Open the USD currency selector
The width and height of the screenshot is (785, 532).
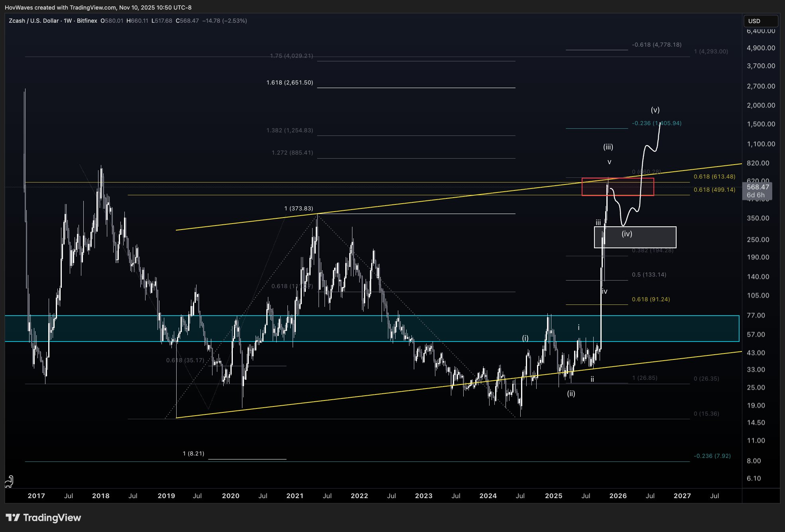coord(761,21)
